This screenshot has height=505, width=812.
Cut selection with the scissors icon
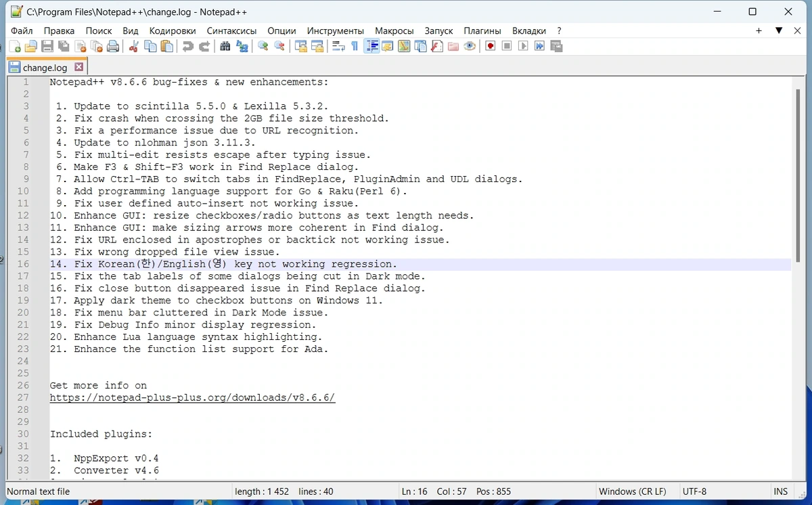pyautogui.click(x=133, y=46)
